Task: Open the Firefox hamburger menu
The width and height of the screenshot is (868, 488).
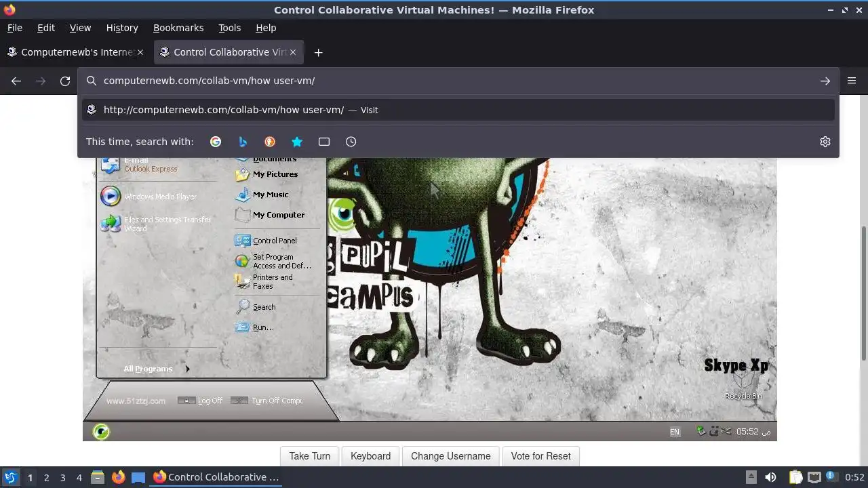Action: point(852,81)
